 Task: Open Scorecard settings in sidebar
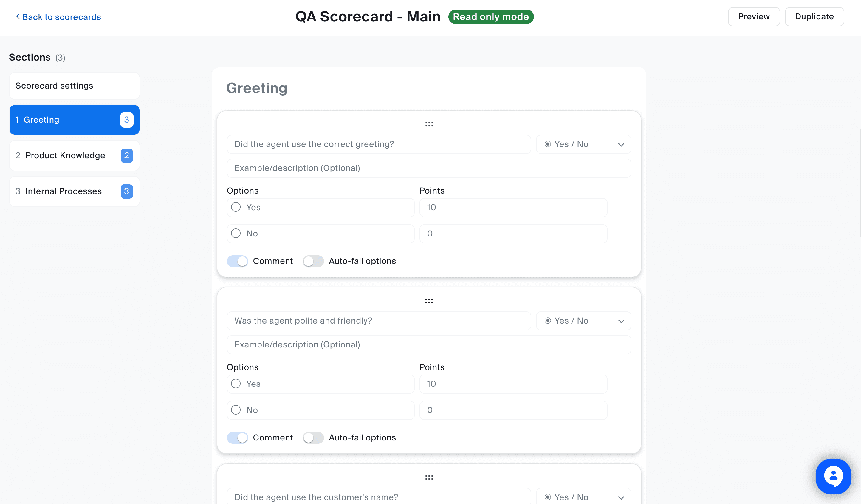[x=74, y=86]
